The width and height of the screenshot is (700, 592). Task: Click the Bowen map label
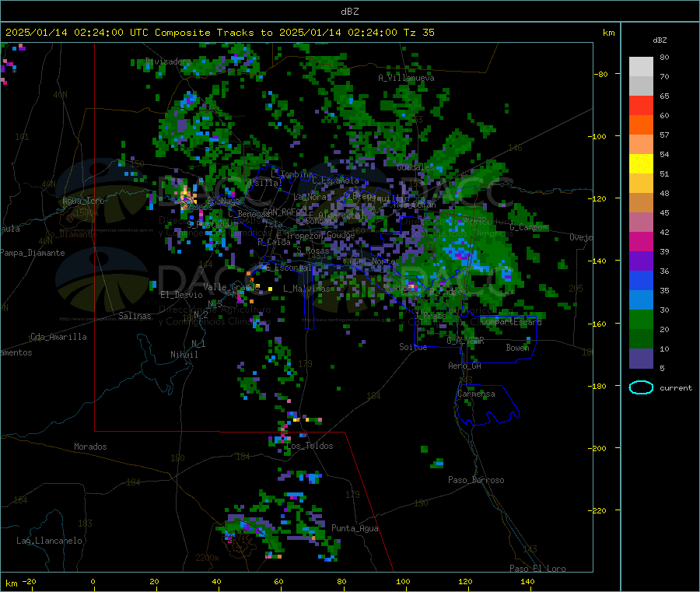click(517, 348)
